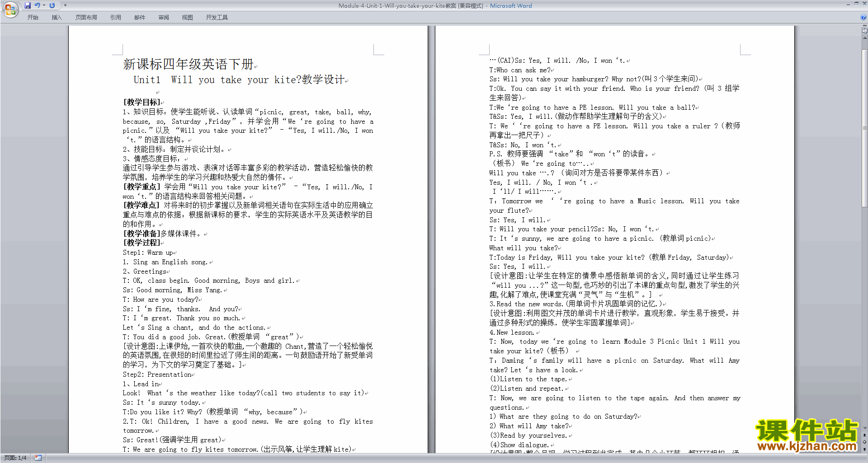Save the document with the floppy icon
868x463 pixels.
[x=28, y=5]
